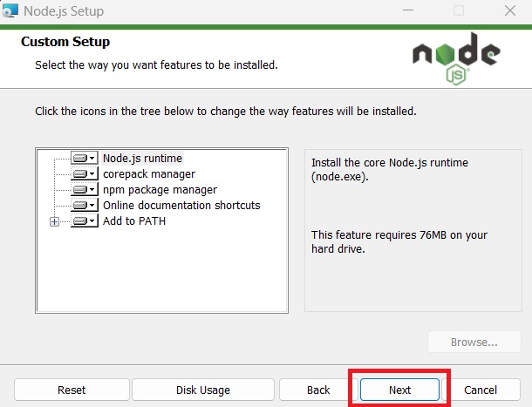Cancel the Node.js installation
532x407 pixels.
[x=481, y=390]
